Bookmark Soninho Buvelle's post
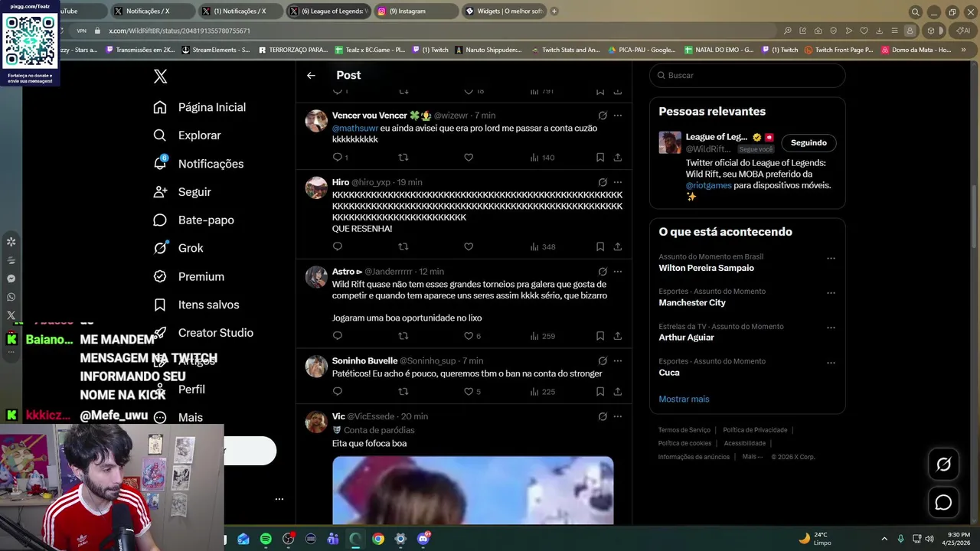Image resolution: width=980 pixels, height=551 pixels. [600, 392]
